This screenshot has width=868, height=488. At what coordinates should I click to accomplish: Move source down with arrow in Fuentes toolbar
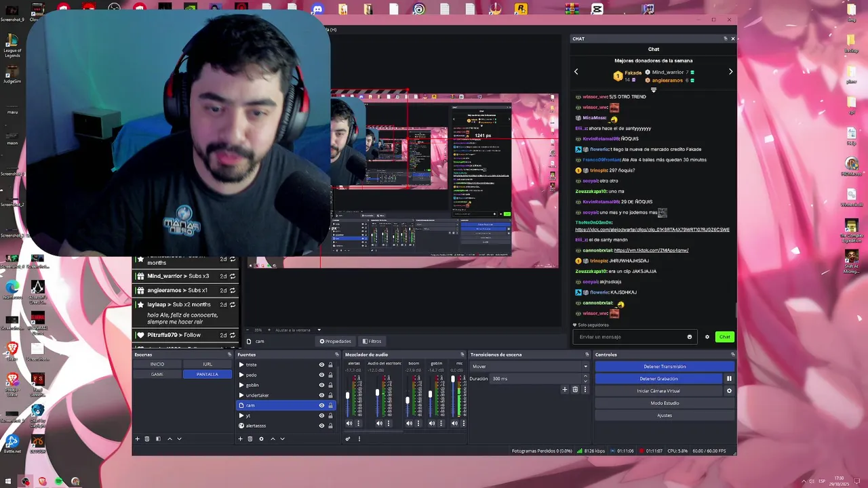(x=282, y=439)
